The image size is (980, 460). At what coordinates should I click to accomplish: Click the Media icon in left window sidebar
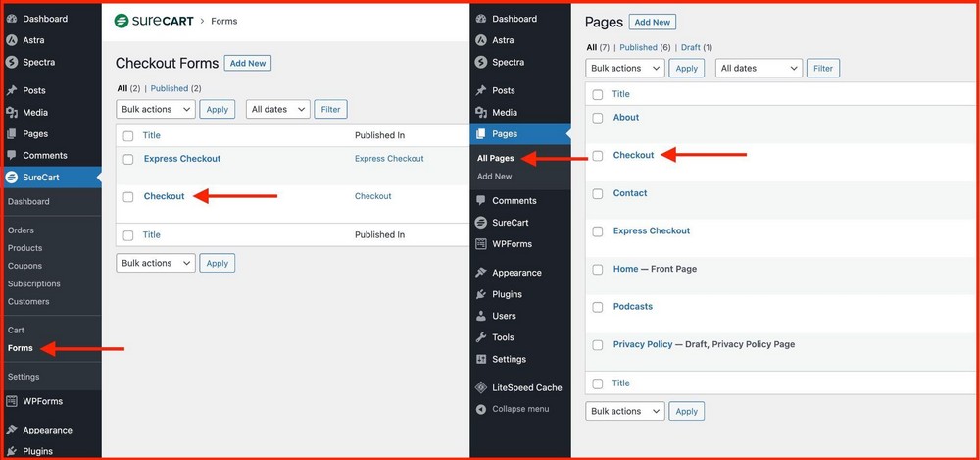tap(11, 112)
